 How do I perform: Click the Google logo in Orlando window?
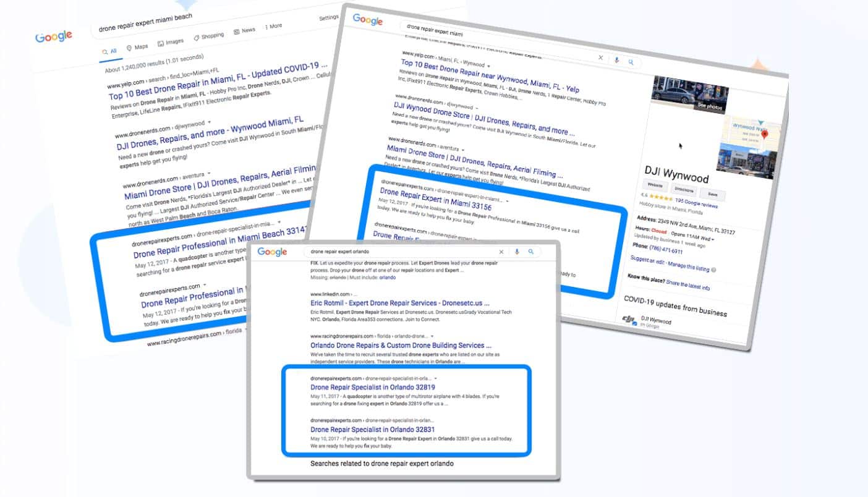[x=272, y=252]
